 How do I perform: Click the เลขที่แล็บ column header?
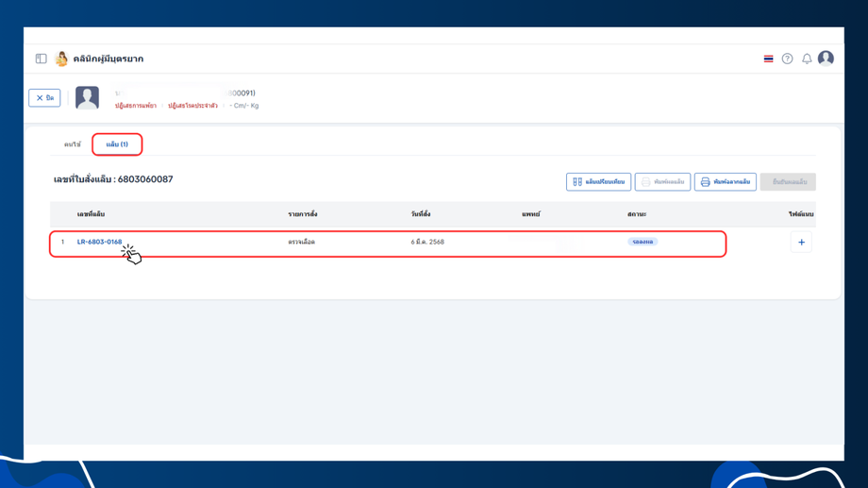click(x=91, y=214)
